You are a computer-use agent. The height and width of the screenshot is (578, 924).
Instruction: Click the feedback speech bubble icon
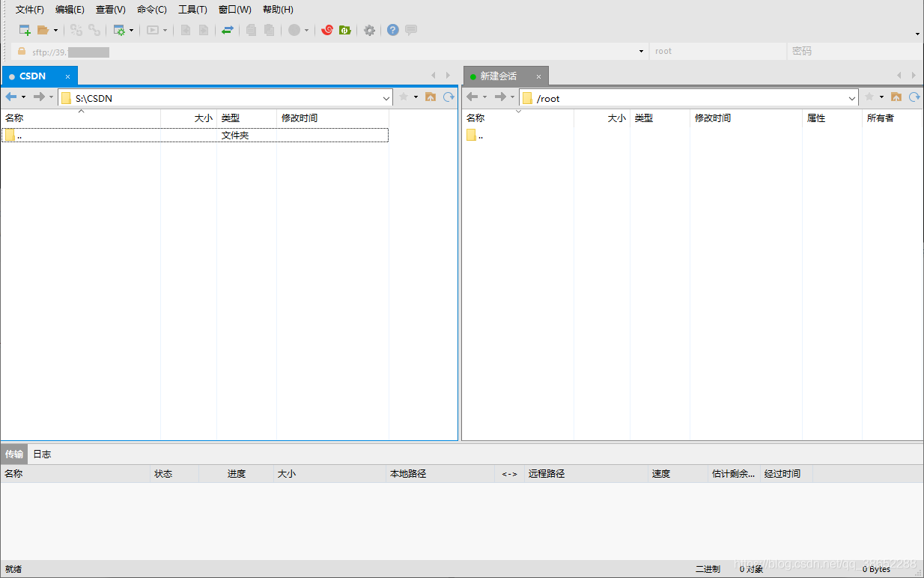click(410, 30)
